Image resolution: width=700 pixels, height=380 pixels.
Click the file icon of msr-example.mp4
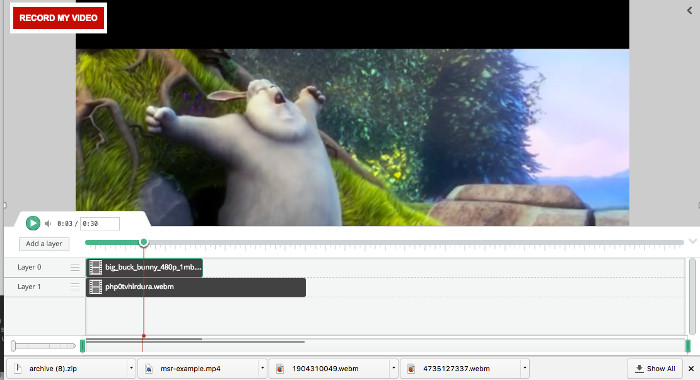click(149, 368)
